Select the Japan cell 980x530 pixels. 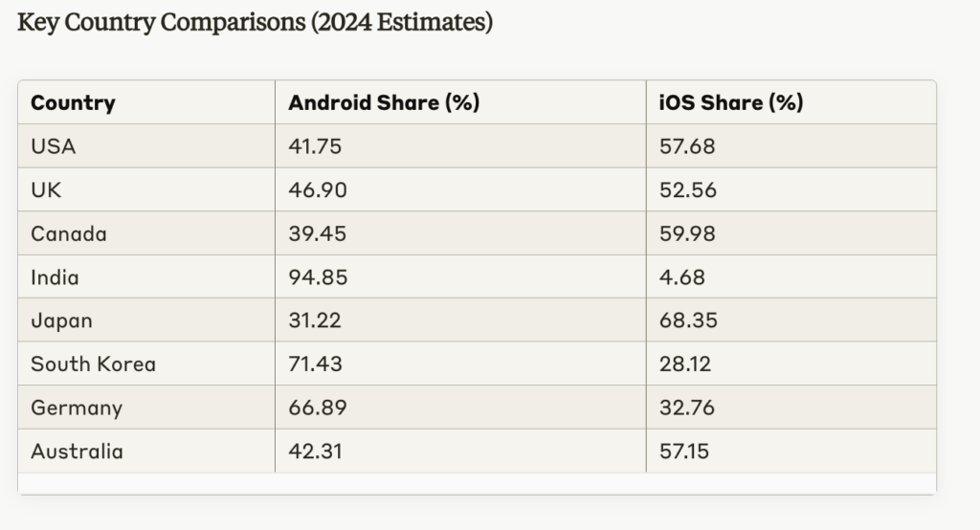click(61, 321)
